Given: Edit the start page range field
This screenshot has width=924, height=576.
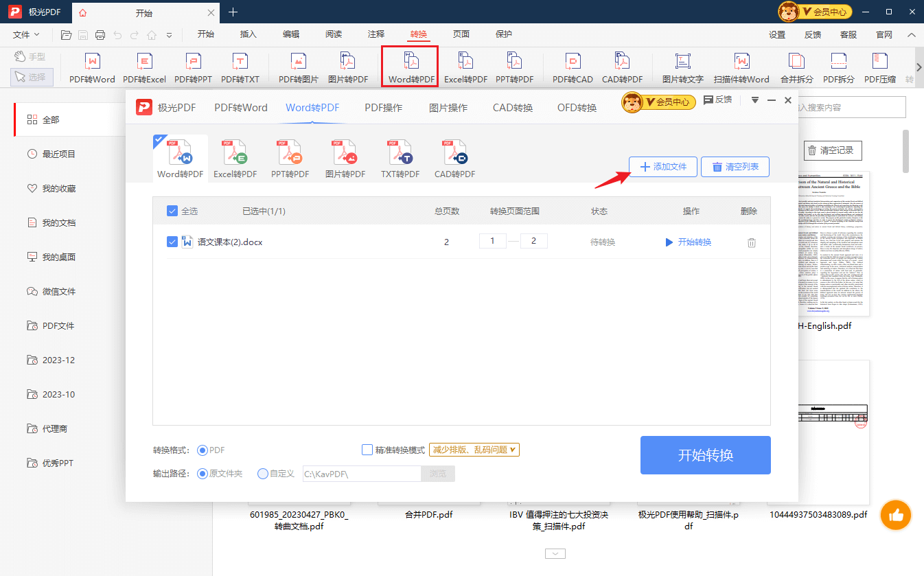Looking at the screenshot, I should [x=492, y=242].
